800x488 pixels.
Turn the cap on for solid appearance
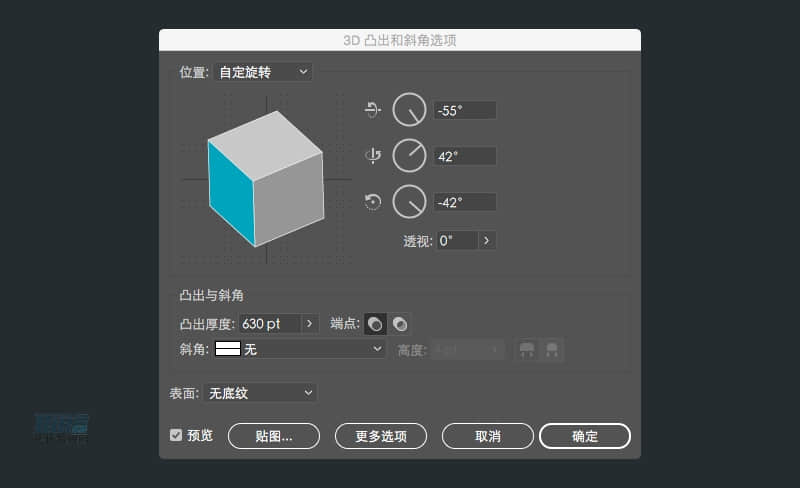[375, 324]
